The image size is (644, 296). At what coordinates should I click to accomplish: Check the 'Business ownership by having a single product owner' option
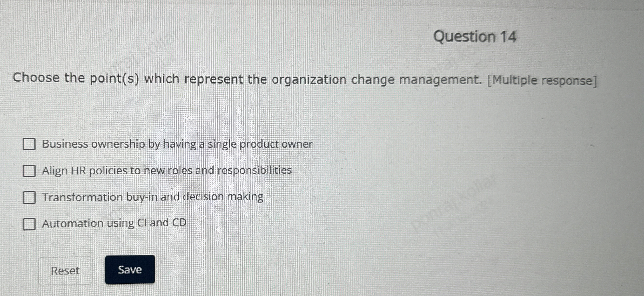click(x=29, y=143)
